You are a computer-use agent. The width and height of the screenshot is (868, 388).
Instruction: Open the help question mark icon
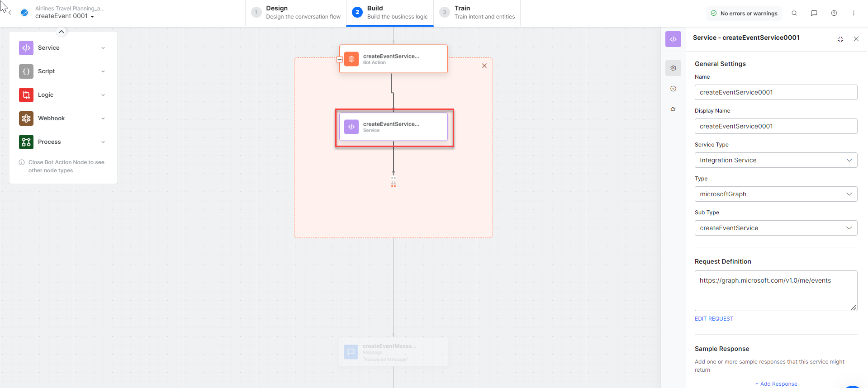[x=834, y=13]
